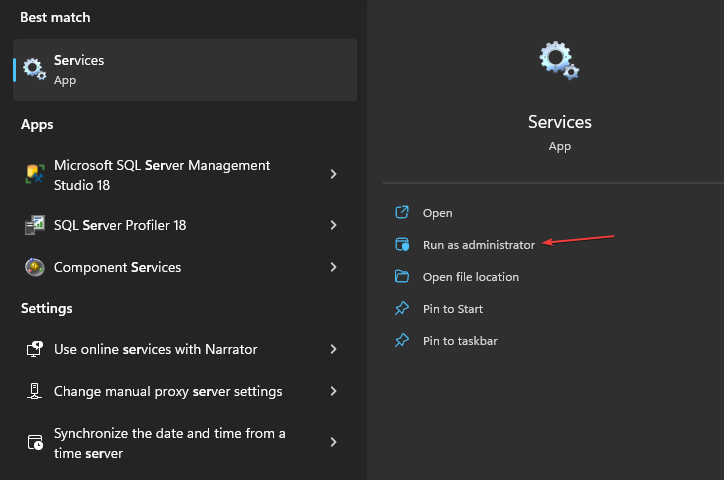Select Open from Services actions
This screenshot has height=480, width=724.
point(438,213)
